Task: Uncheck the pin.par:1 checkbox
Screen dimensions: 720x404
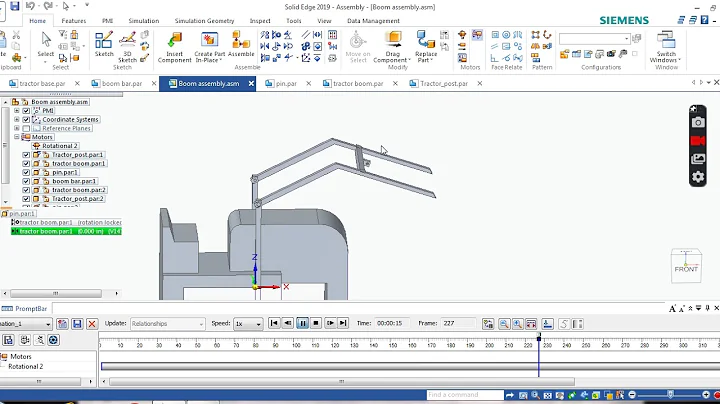Action: click(26, 173)
